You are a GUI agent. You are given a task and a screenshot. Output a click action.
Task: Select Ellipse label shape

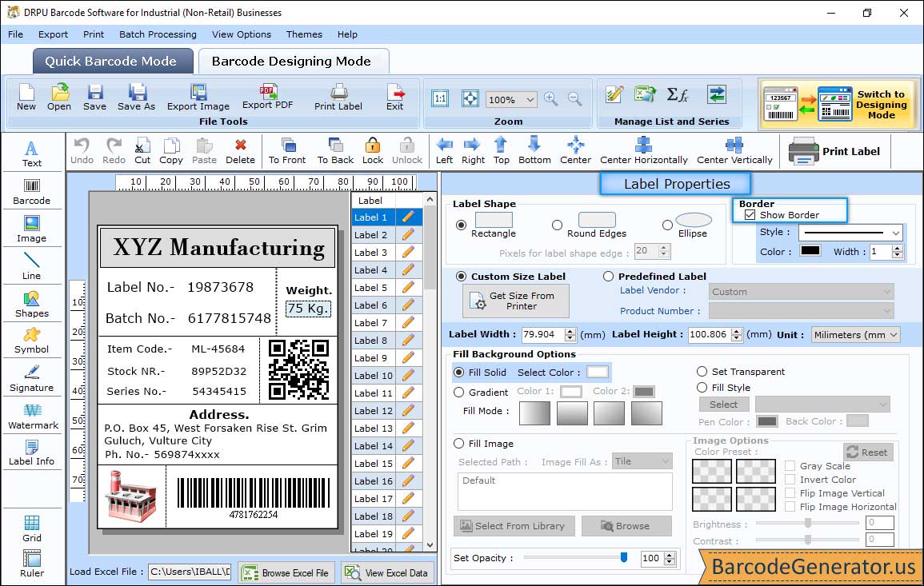click(x=667, y=225)
